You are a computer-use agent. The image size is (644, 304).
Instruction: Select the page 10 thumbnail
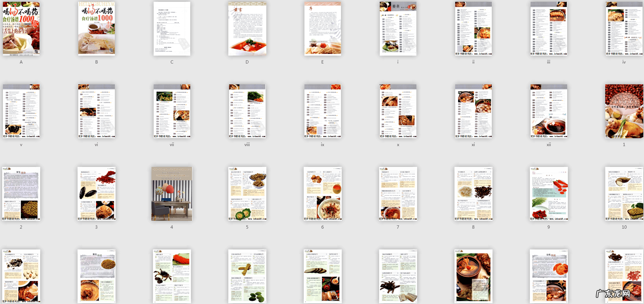(624, 194)
